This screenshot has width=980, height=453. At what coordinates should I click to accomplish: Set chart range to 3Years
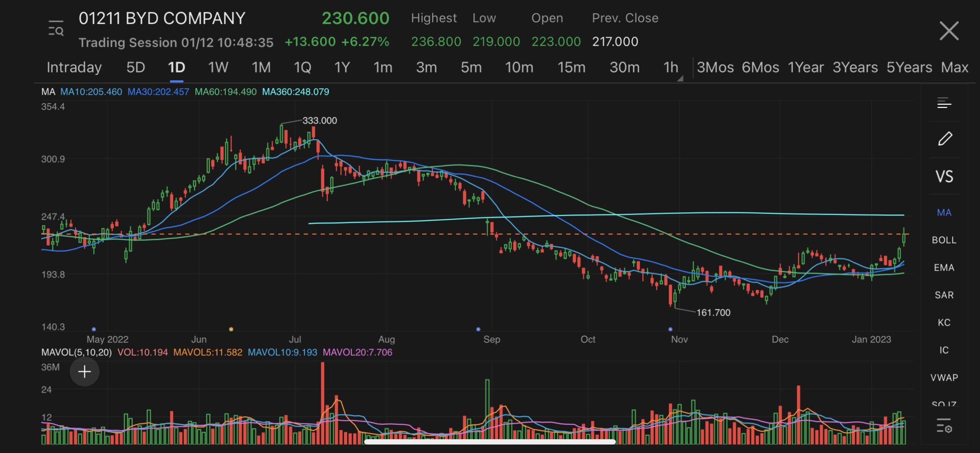(855, 67)
